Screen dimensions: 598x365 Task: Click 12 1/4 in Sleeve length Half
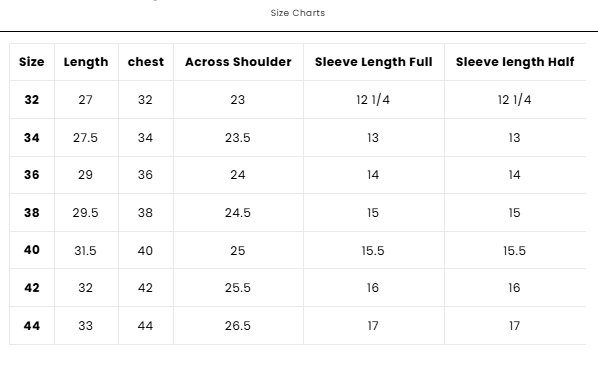514,100
